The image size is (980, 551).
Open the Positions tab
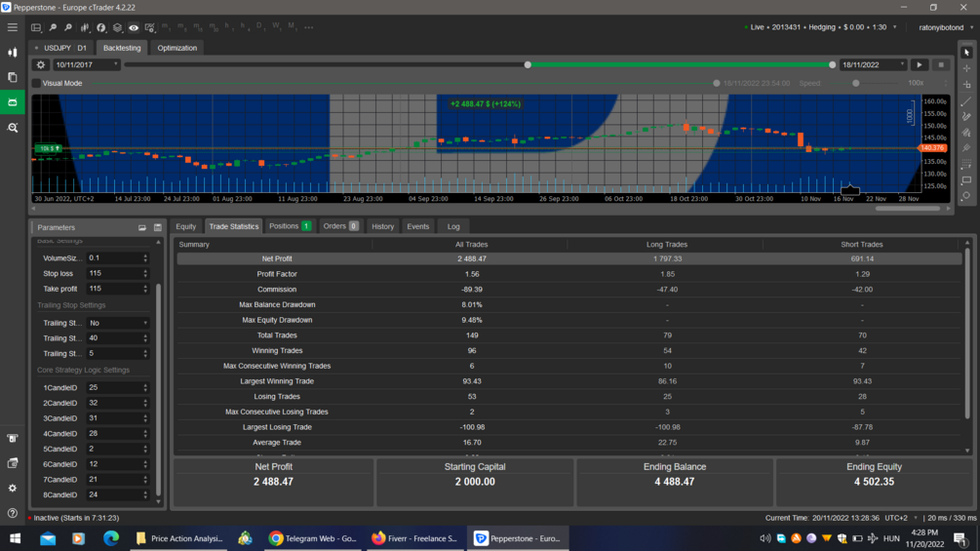point(290,226)
